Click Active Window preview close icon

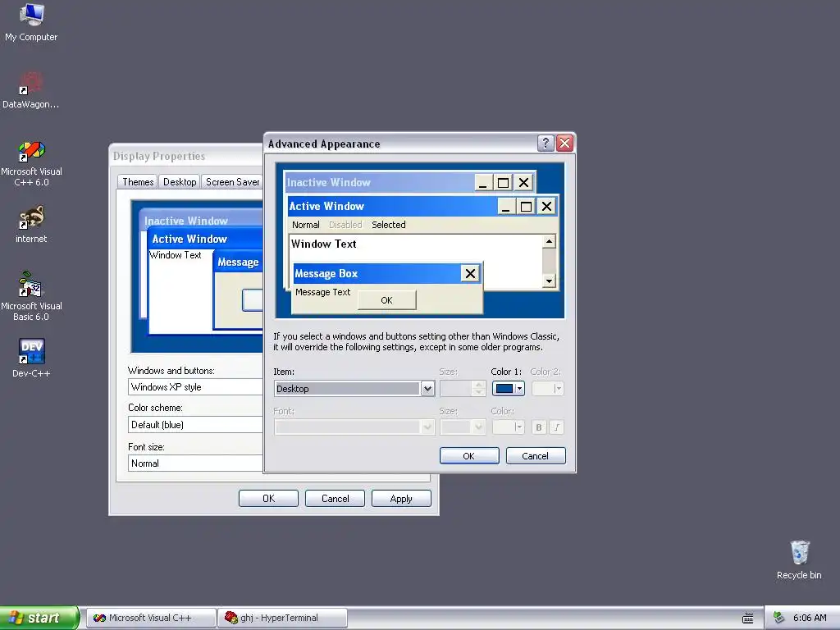[x=546, y=206]
